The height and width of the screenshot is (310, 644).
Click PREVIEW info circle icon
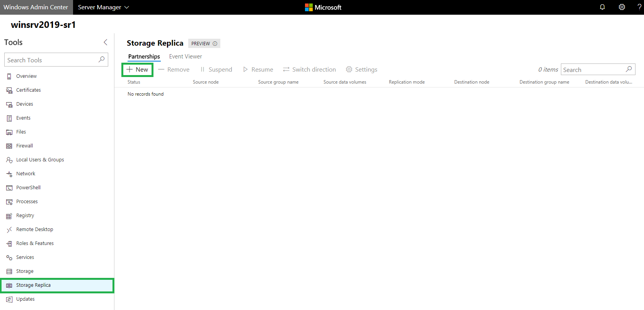pyautogui.click(x=215, y=43)
